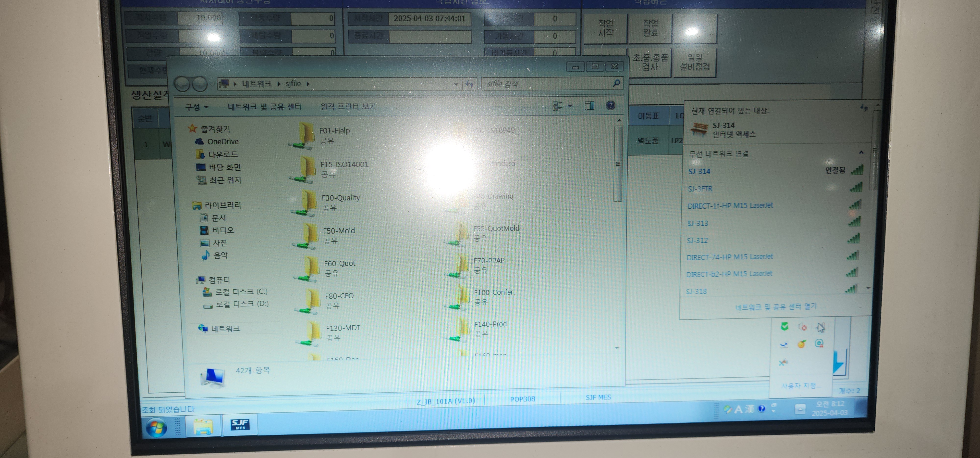980x458 pixels.
Task: Click the Windows Start orb
Action: point(156,427)
